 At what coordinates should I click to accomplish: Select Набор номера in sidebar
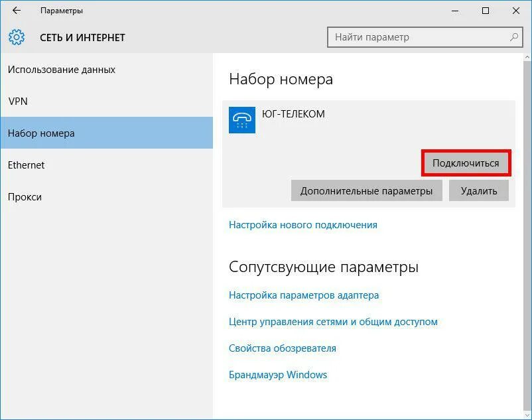pos(107,133)
